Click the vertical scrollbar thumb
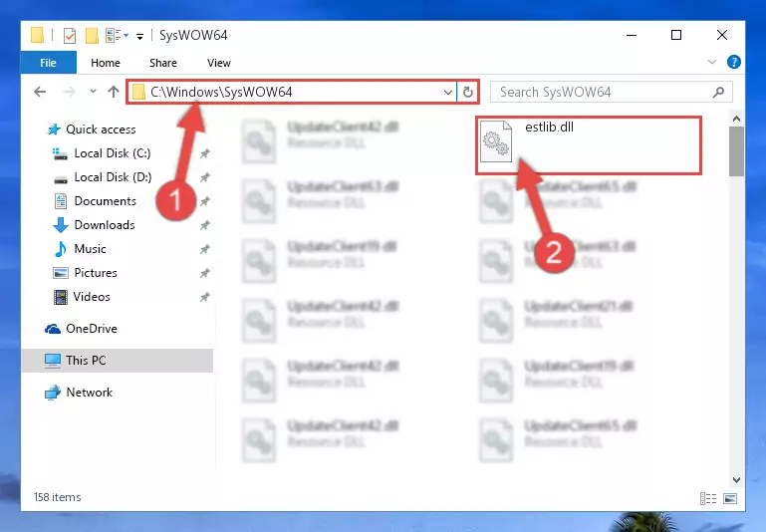Viewport: 766px width, 532px height. click(x=736, y=151)
